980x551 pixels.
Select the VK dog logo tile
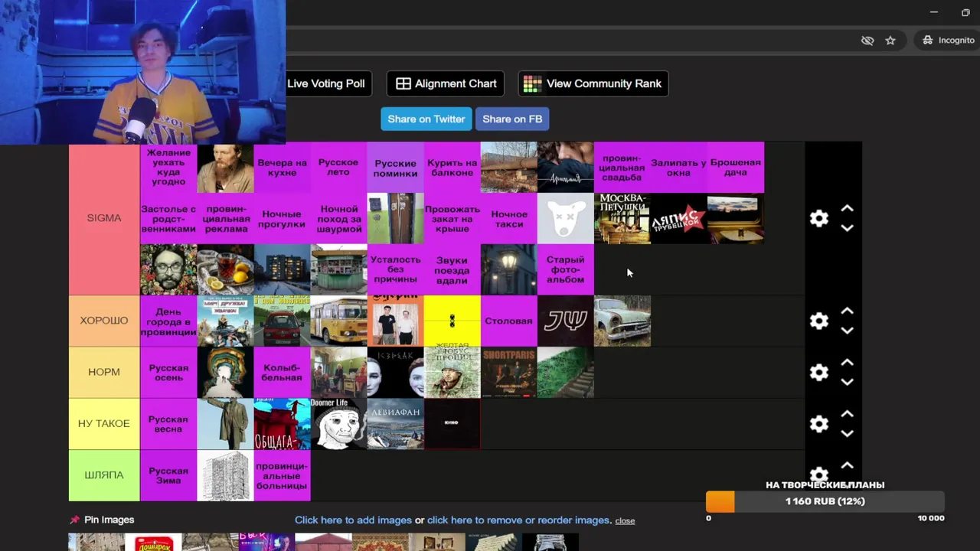(565, 218)
